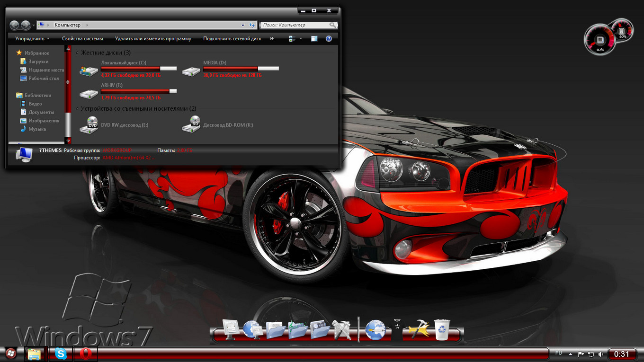
Task: Click the navigation pane scrollbar down arrow
Action: coord(68,141)
